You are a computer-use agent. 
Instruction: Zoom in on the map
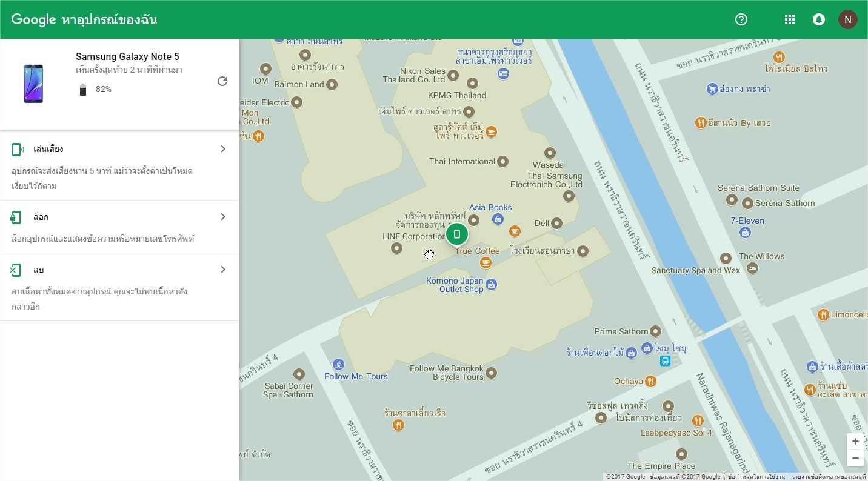(855, 442)
